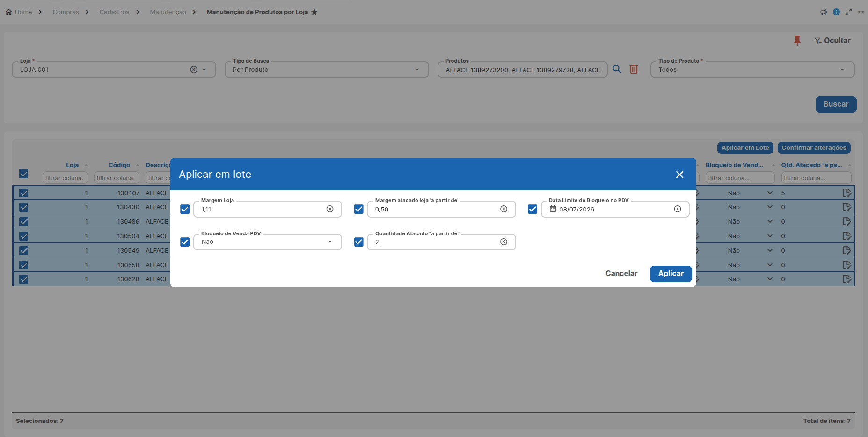Go to Home breadcrumb
The width and height of the screenshot is (868, 437).
point(23,12)
